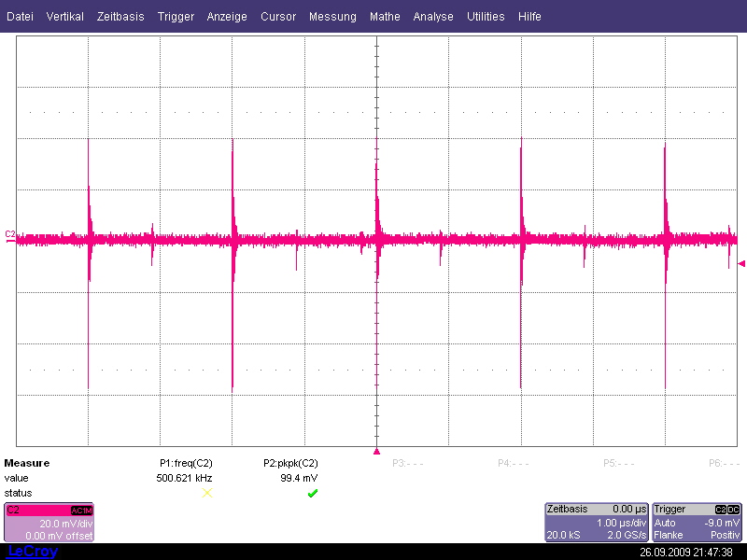
Task: Open the Utilities menu
Action: point(486,16)
